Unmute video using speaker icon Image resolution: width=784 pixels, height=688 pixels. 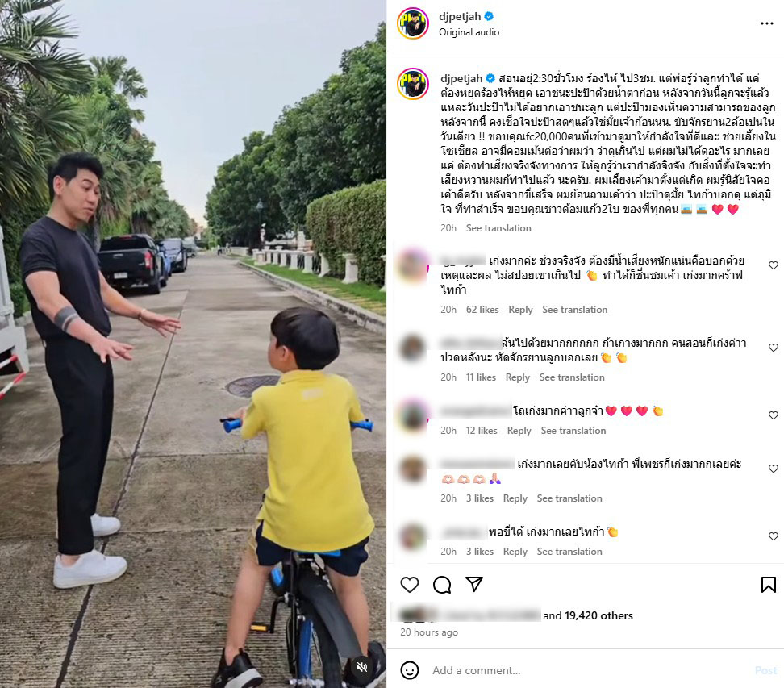tap(362, 666)
